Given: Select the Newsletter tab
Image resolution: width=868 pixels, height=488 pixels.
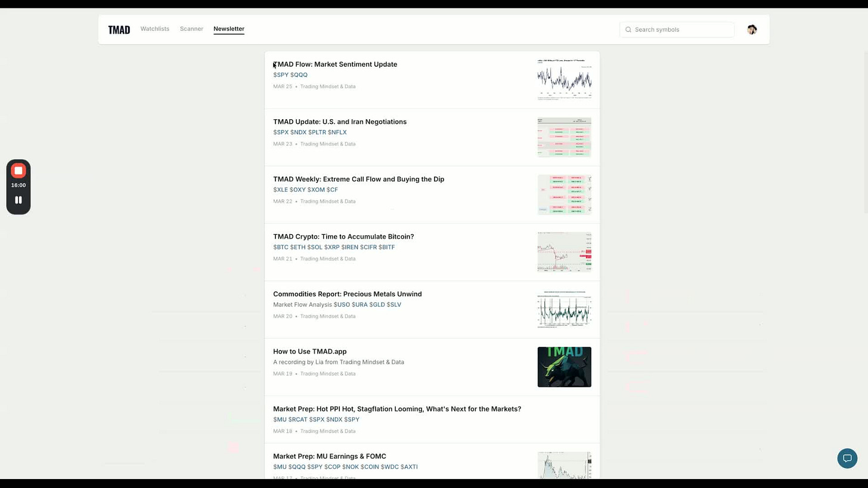Looking at the screenshot, I should (229, 29).
